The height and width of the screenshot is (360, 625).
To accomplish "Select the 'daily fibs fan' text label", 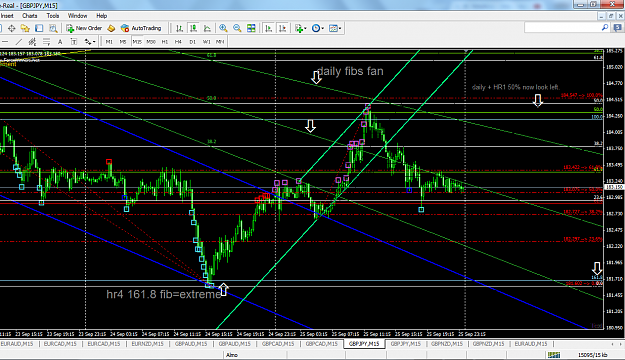I will 350,71.
